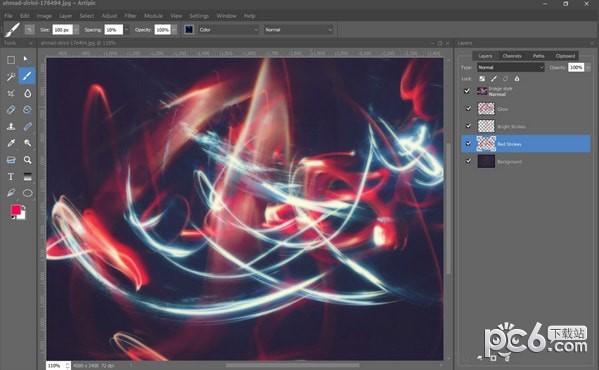The image size is (599, 370).
Task: Click the brush preset icon in options bar
Action: [12, 29]
